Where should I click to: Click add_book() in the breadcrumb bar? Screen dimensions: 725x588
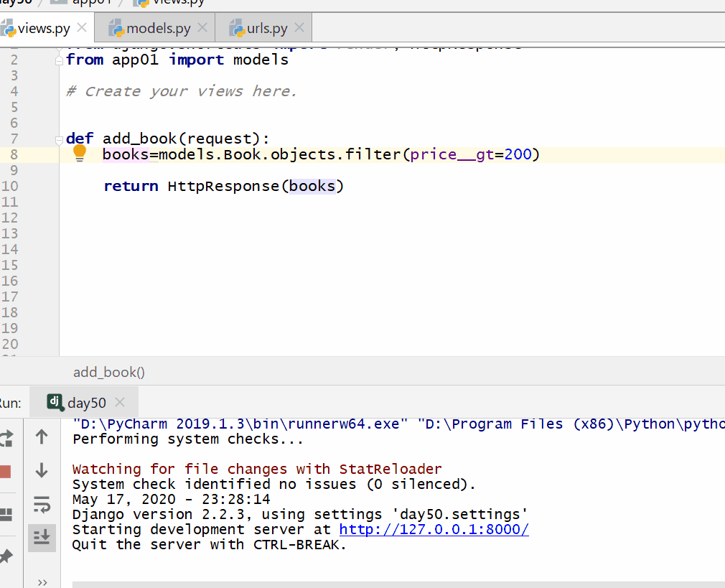click(x=109, y=372)
